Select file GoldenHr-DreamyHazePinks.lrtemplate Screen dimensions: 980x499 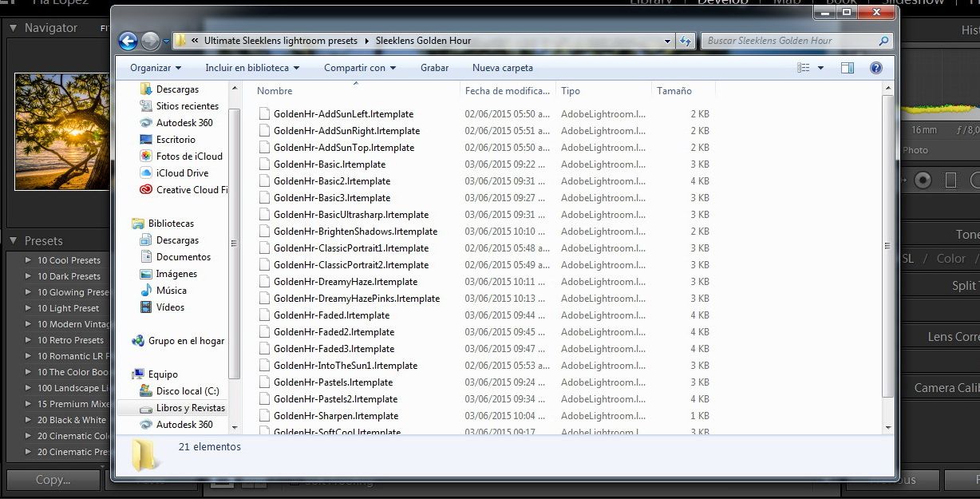point(357,299)
